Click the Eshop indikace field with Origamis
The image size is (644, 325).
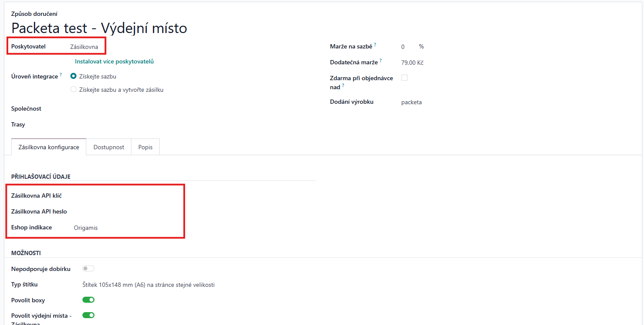(x=86, y=228)
